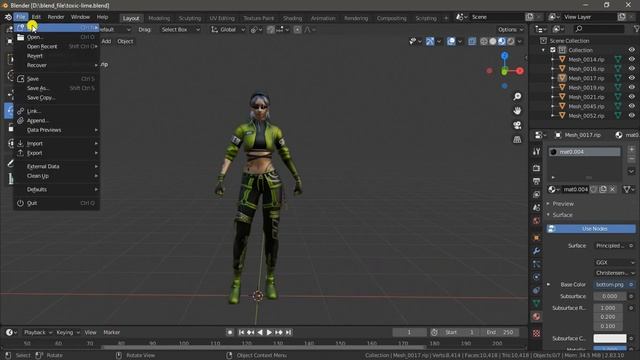Hide Mesh_0014.rip with eye icon

click(631, 59)
